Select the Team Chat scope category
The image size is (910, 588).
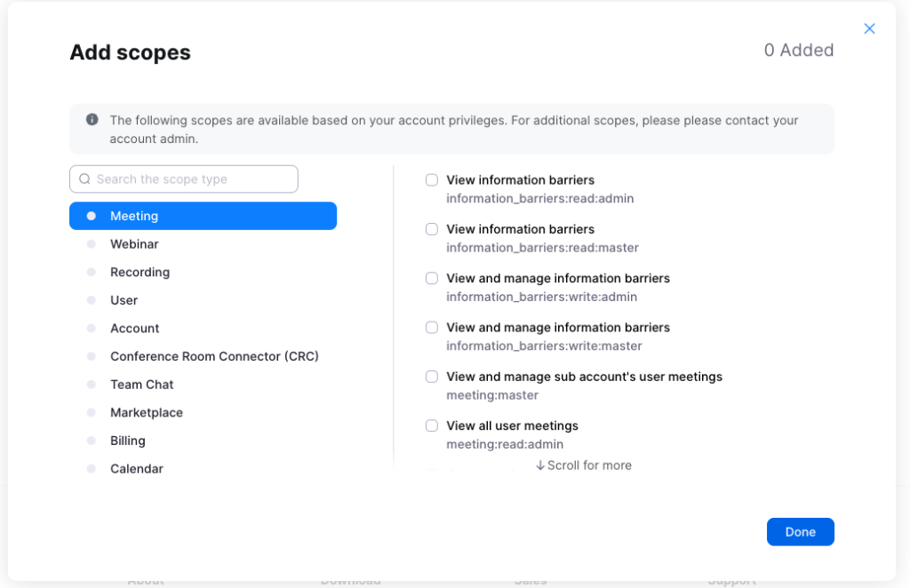pos(141,385)
